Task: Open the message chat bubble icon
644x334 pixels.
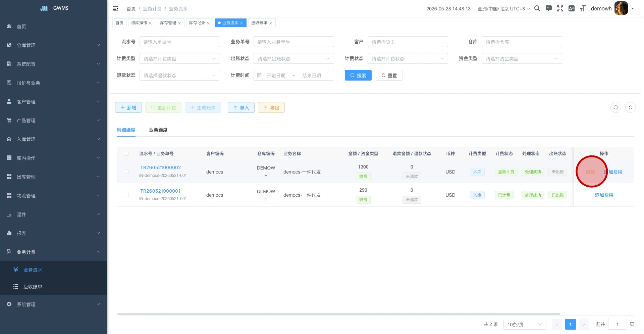Action: tap(549, 8)
